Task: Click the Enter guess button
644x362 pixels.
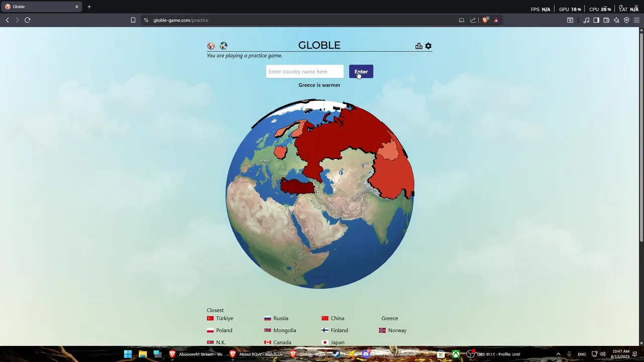Action: (x=361, y=71)
